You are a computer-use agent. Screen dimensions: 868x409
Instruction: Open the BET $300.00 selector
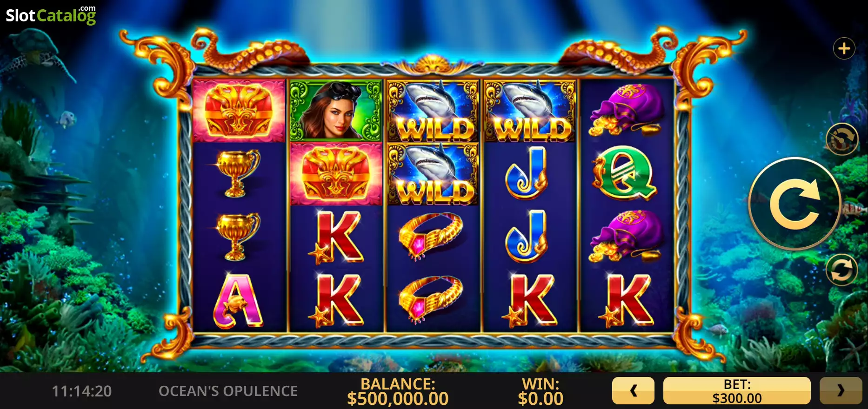point(737,390)
